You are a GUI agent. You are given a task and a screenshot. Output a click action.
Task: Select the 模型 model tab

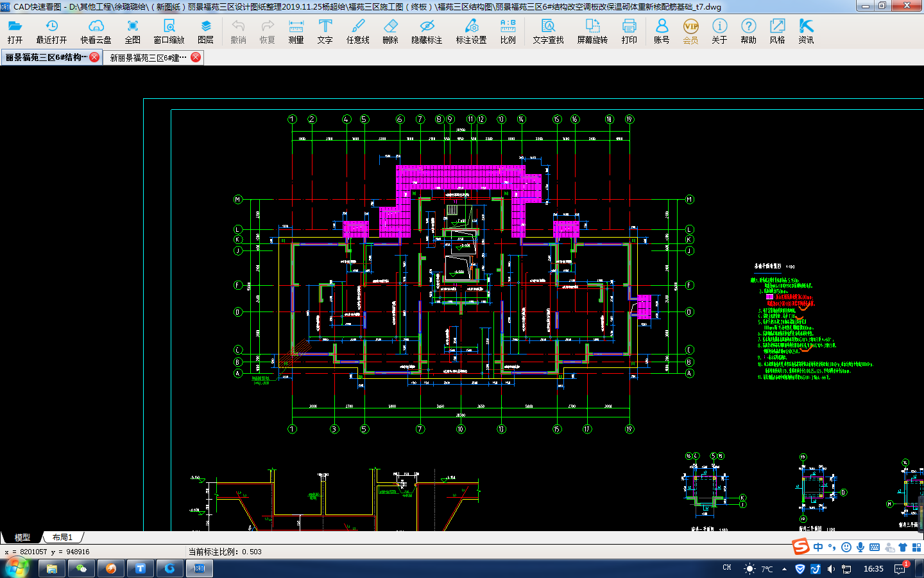[22, 538]
